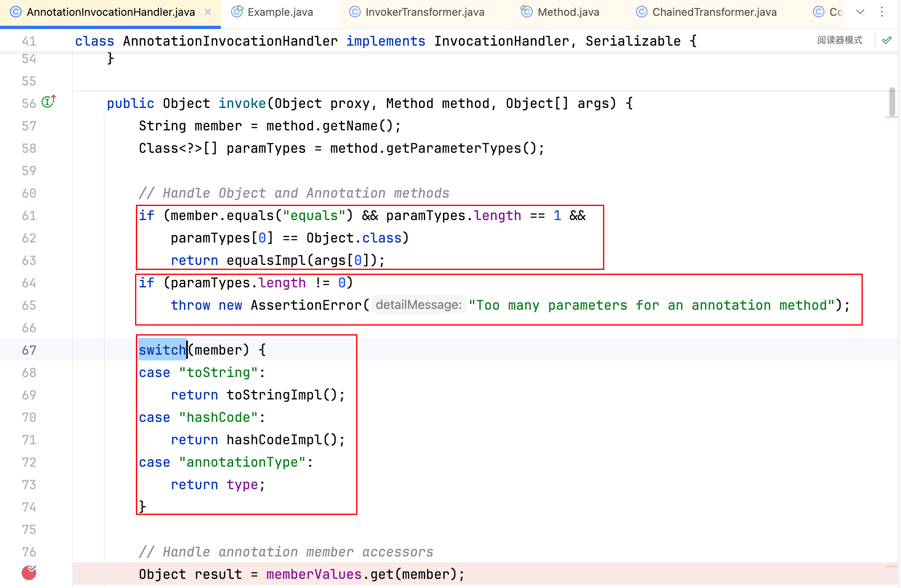Open the InvokerTransformer.java tab
This screenshot has height=588, width=901.
coord(425,12)
